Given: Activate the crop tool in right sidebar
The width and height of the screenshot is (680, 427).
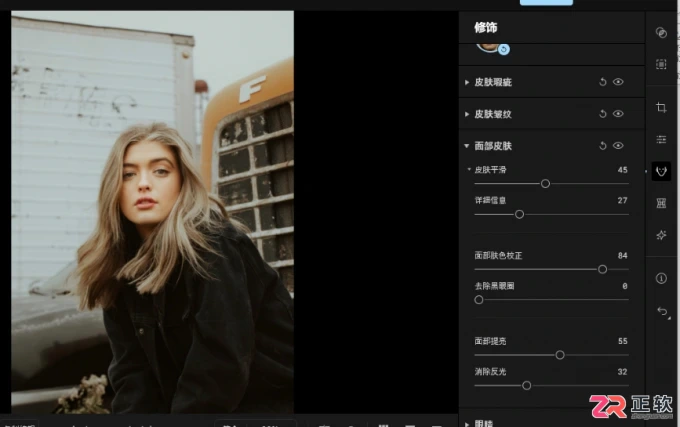Looking at the screenshot, I should (661, 107).
